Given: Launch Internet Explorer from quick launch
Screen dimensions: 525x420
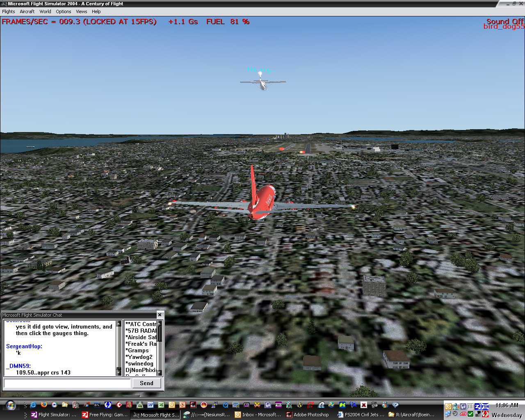Looking at the screenshot, I should click(33, 405).
